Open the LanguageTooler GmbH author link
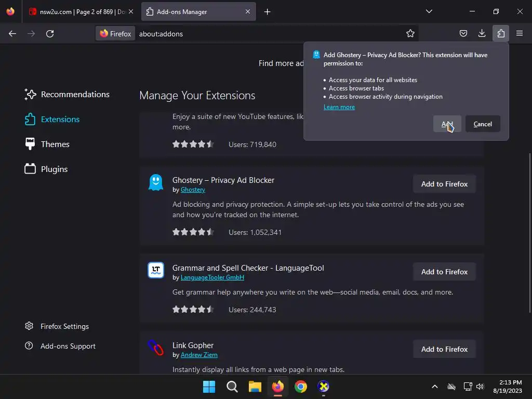This screenshot has height=399, width=532. click(x=212, y=277)
